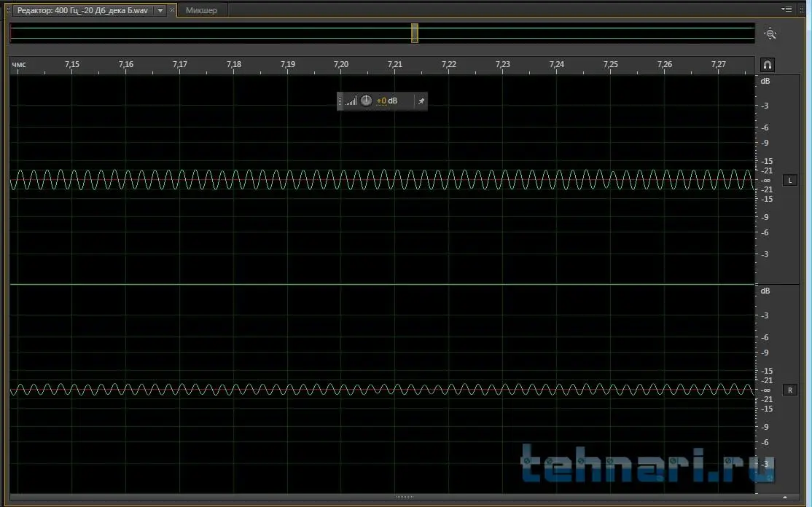Click the volume knob in the HUD
This screenshot has width=812, height=507.
pos(366,101)
